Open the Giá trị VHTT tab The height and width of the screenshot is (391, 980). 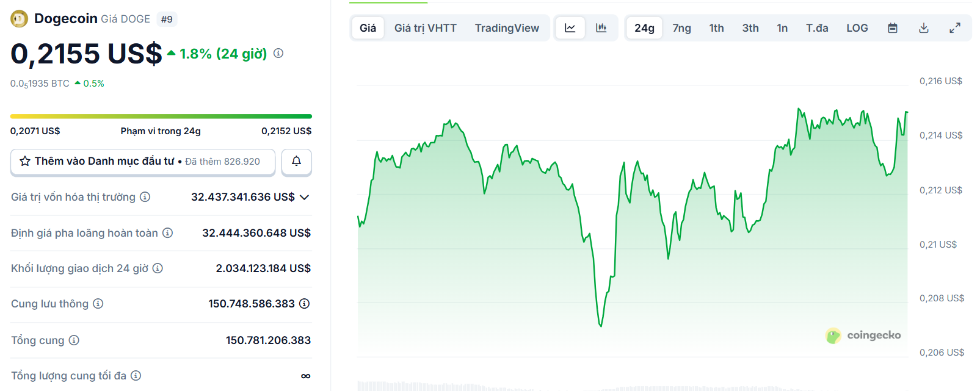426,27
